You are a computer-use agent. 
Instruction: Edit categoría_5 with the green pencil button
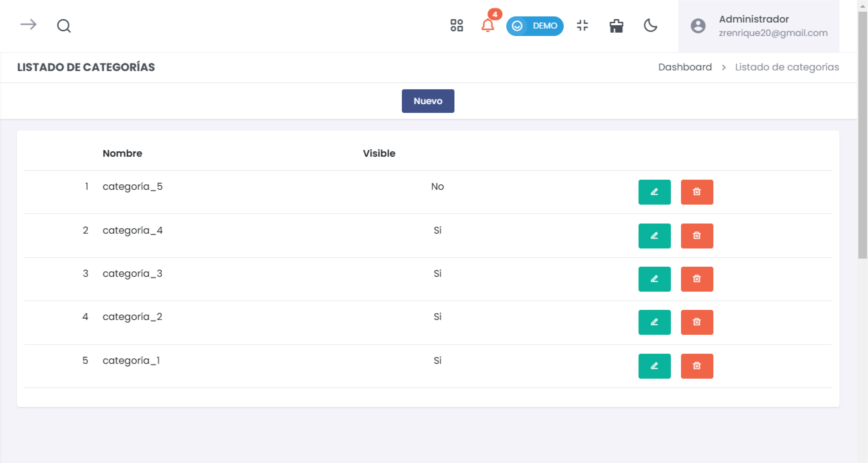point(654,192)
